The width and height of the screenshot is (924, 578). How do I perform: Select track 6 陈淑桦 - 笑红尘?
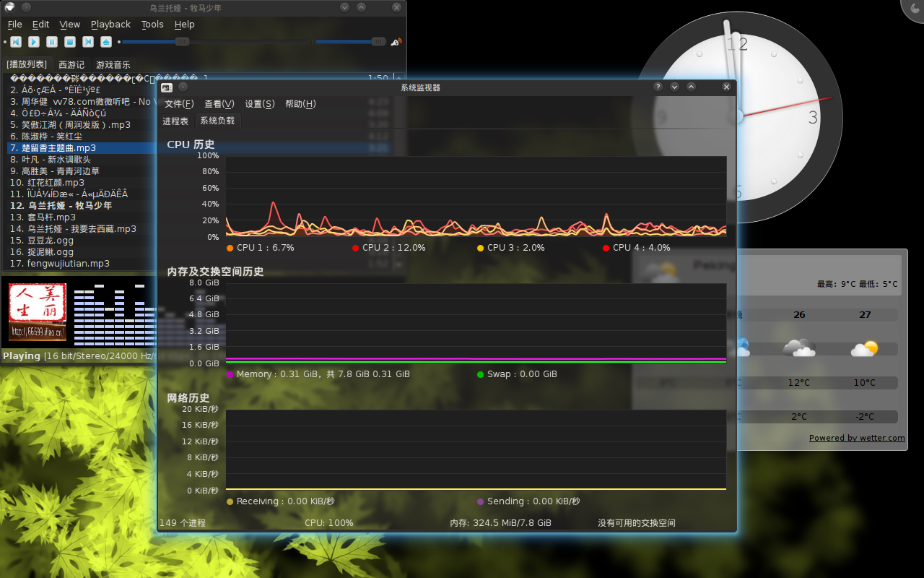81,137
